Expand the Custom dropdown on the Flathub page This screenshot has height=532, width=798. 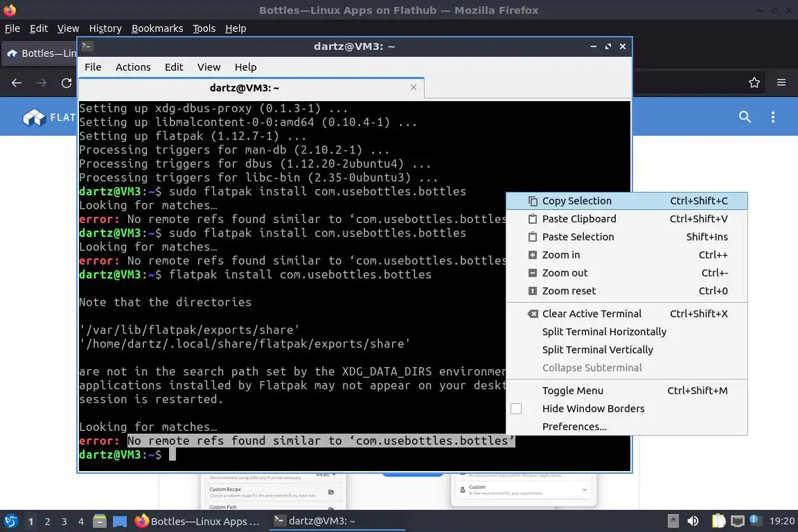tap(584, 490)
